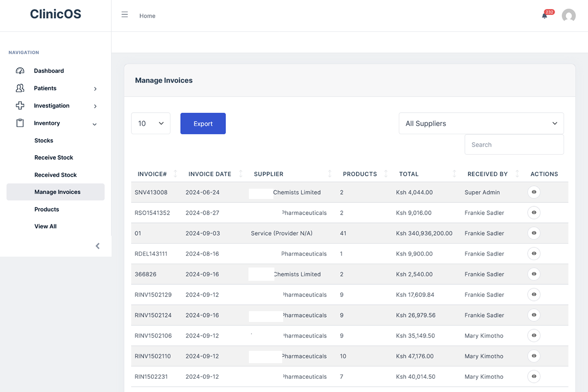
Task: View invoice RINV1502110 using the eye icon
Action: (534, 356)
